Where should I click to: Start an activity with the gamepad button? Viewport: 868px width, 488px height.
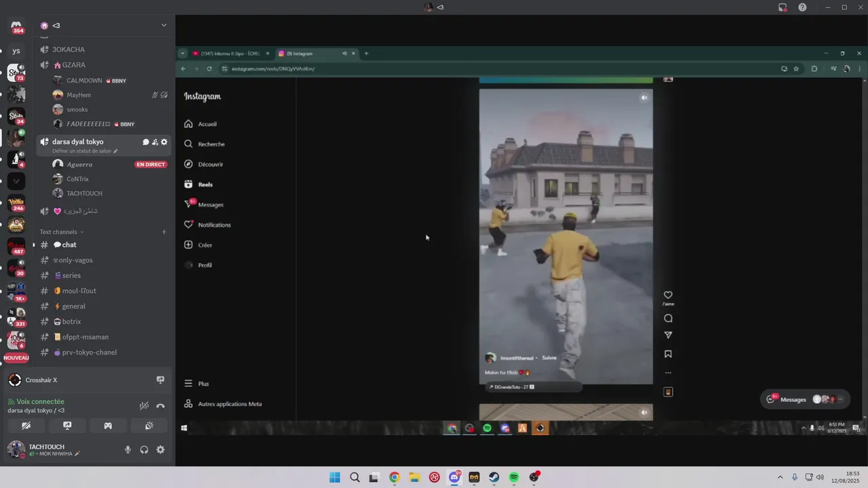(x=108, y=426)
